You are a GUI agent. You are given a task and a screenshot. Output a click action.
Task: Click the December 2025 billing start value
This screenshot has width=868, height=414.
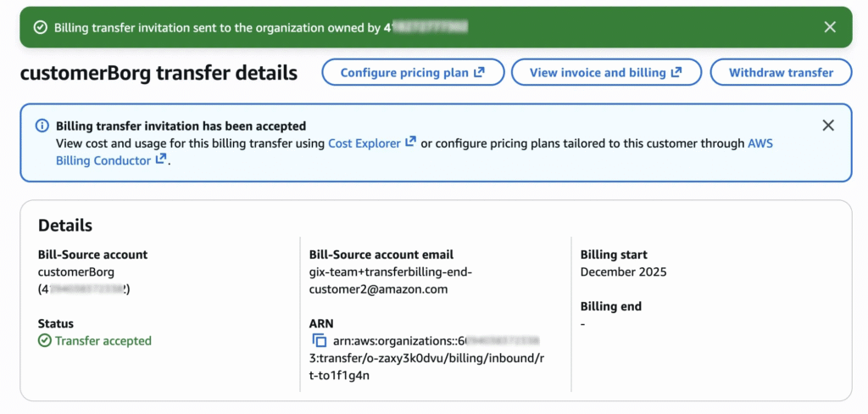623,272
